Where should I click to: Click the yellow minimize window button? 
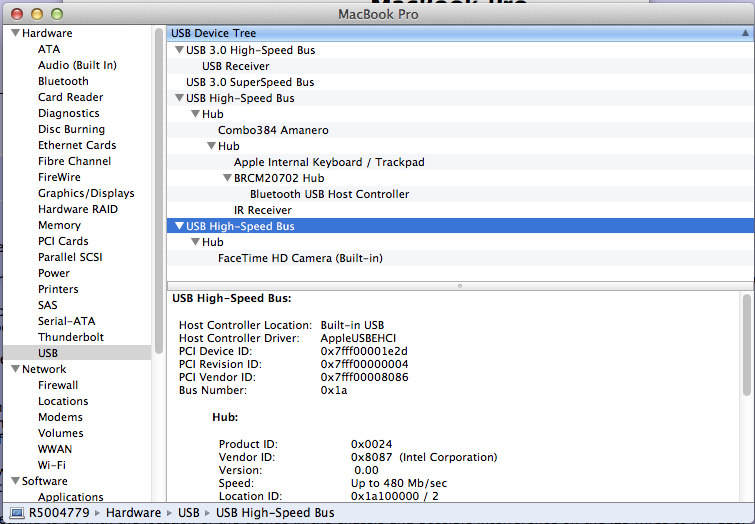[x=37, y=14]
